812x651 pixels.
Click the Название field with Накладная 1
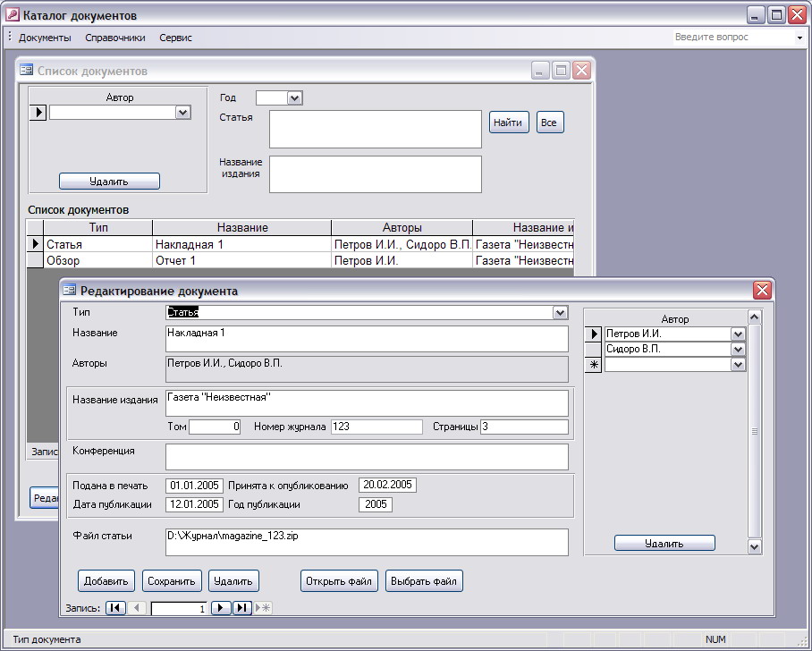click(367, 339)
